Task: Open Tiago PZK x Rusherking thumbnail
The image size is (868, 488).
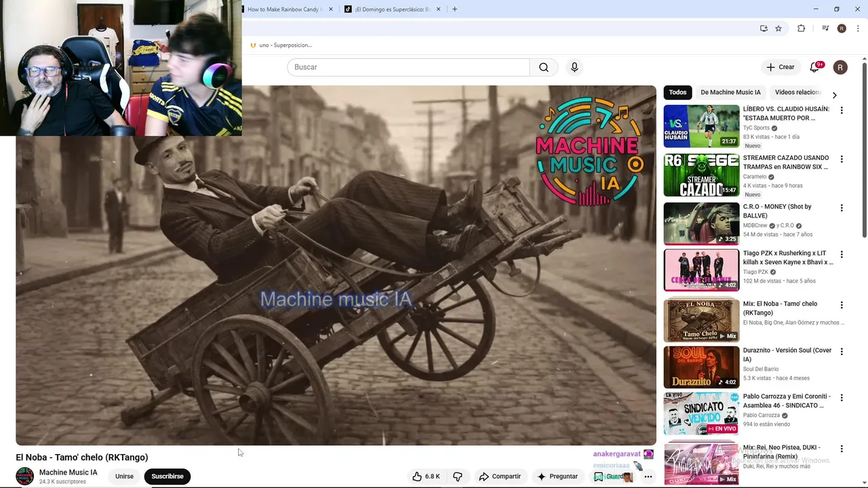Action: pyautogui.click(x=701, y=270)
